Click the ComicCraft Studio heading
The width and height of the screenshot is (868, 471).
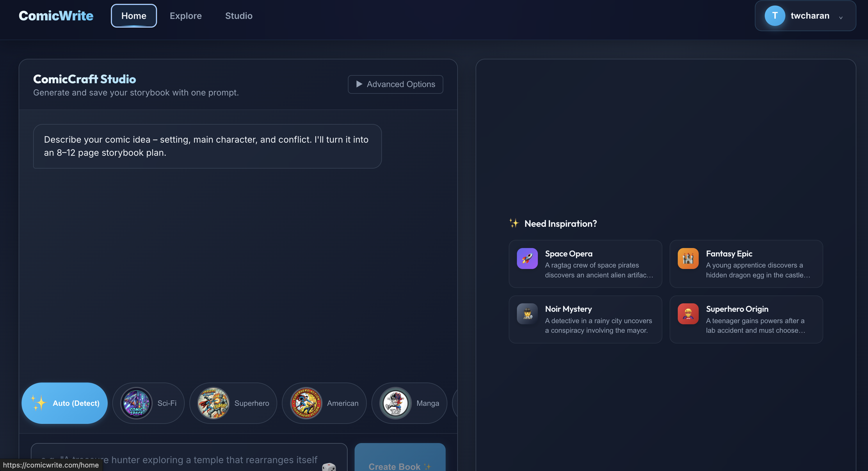[x=85, y=79]
